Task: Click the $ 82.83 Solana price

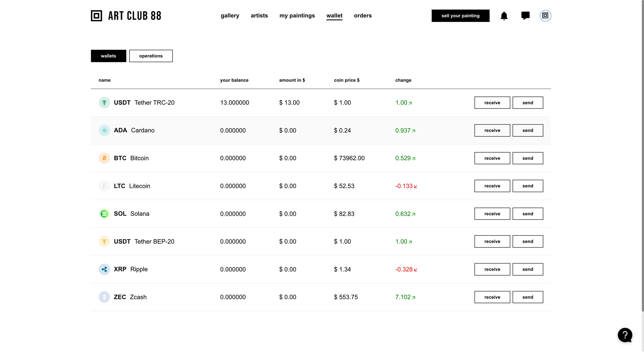Action: (344, 214)
